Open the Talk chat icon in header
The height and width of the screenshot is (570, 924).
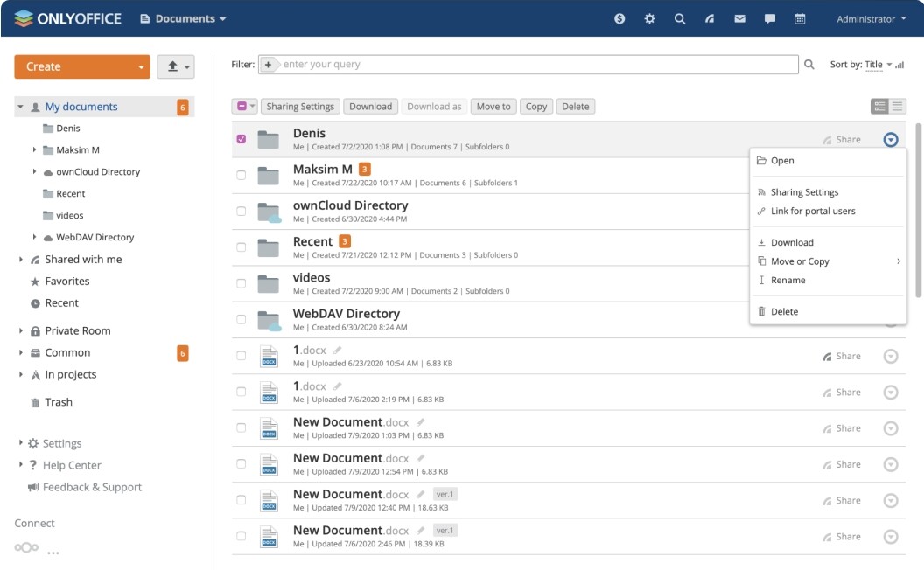point(769,17)
